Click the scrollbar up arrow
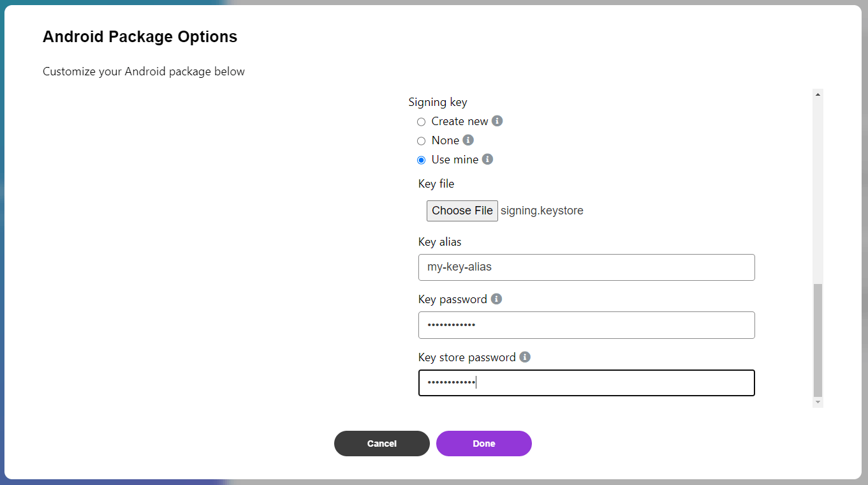The width and height of the screenshot is (868, 485). pyautogui.click(x=818, y=94)
